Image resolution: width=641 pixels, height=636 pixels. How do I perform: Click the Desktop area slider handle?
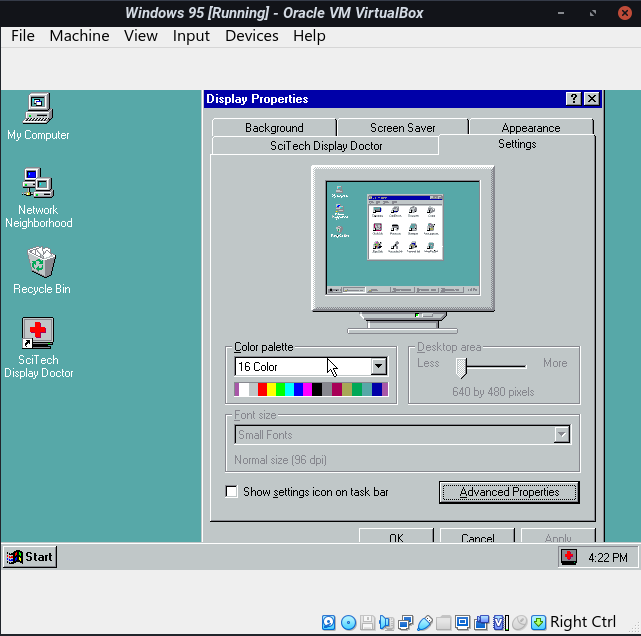pos(462,367)
